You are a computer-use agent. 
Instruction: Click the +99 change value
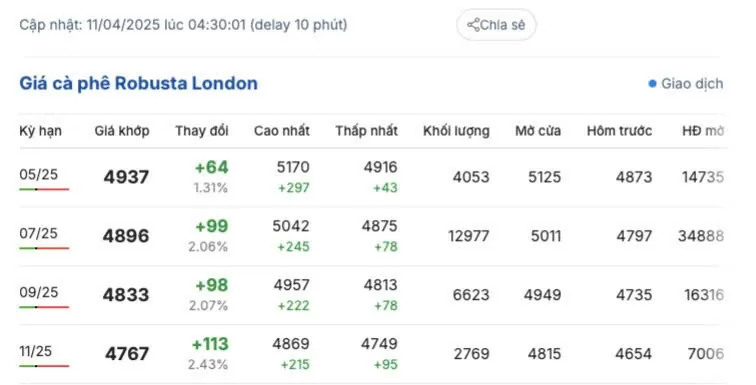pyautogui.click(x=212, y=226)
